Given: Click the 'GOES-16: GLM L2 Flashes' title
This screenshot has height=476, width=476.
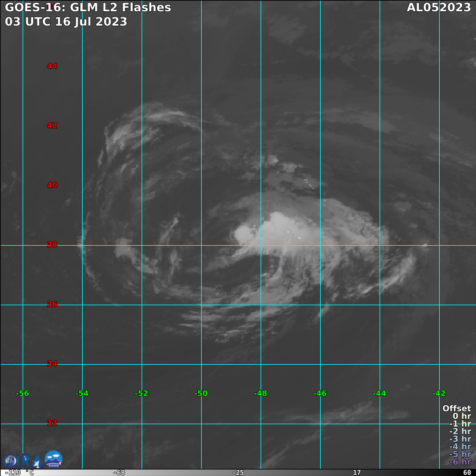Looking at the screenshot, I should (x=88, y=8).
